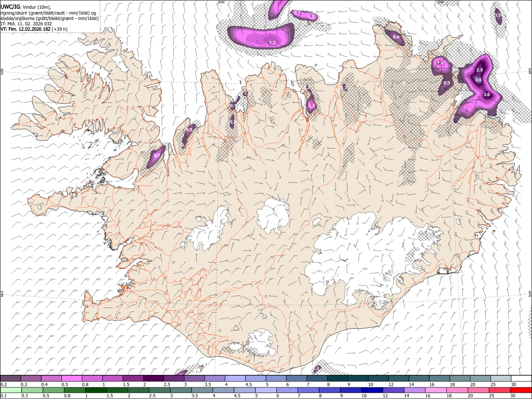The height and width of the screenshot is (399, 532).
Task: Select the dark teal 9 swatch, upper legend row
Action: coord(358,379)
